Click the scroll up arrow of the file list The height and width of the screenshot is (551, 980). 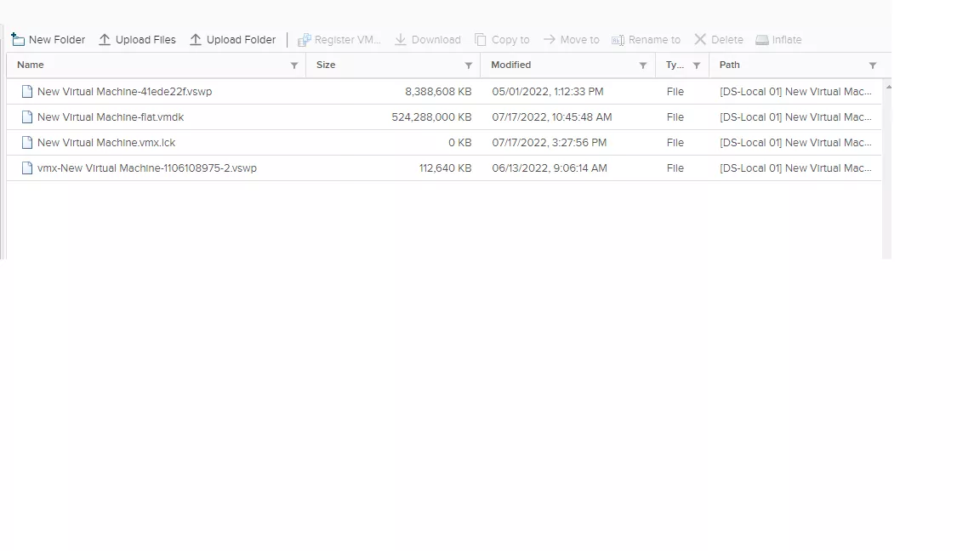point(888,87)
